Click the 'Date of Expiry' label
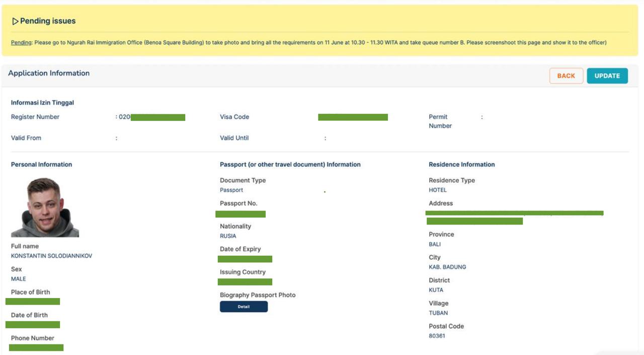Image resolution: width=644 pixels, height=355 pixels. [x=240, y=249]
